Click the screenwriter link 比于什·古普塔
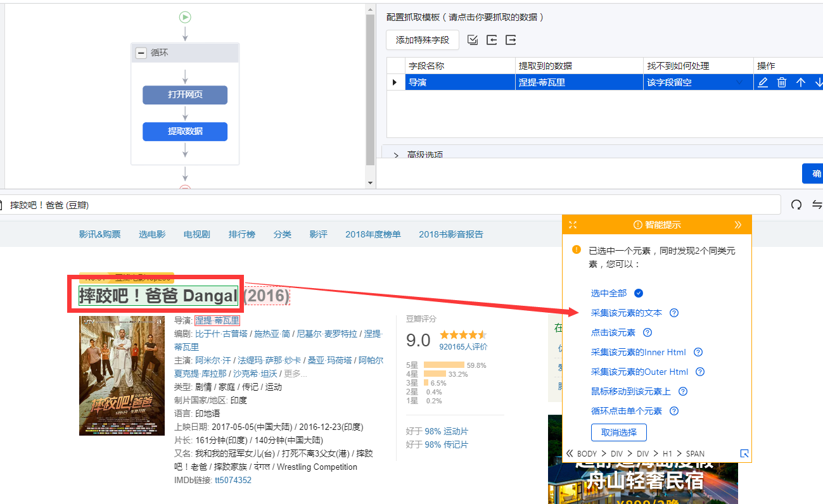The image size is (823, 504). [221, 334]
